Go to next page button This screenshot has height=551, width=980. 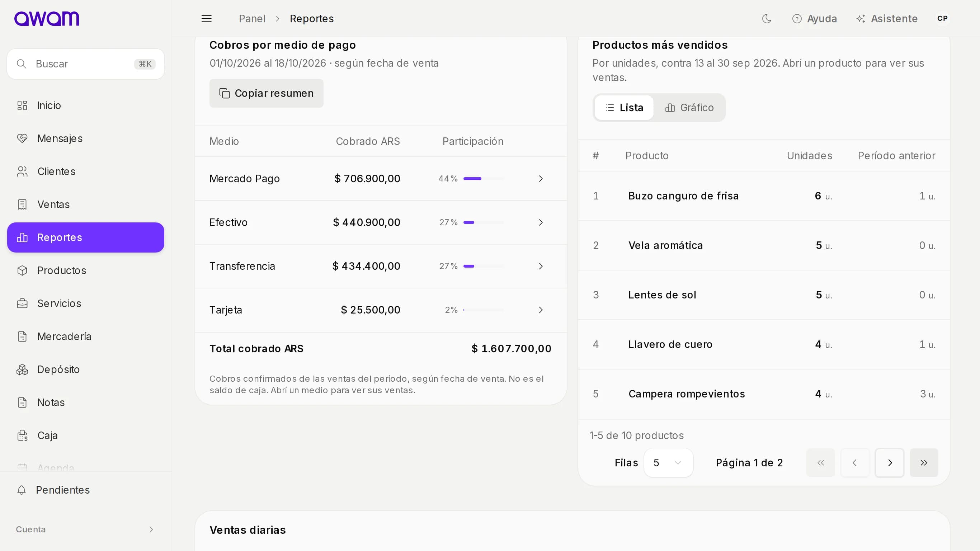tap(890, 463)
